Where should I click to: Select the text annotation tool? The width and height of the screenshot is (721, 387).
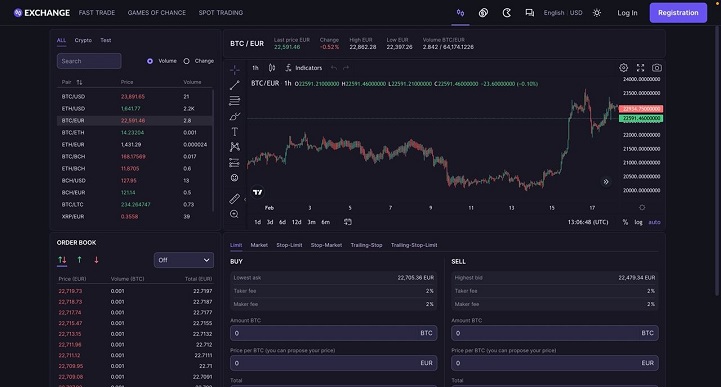point(235,131)
